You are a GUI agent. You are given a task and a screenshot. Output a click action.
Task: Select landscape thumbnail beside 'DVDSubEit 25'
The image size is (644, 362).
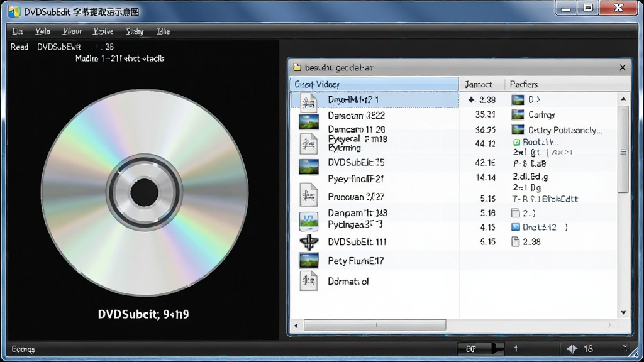click(x=308, y=167)
